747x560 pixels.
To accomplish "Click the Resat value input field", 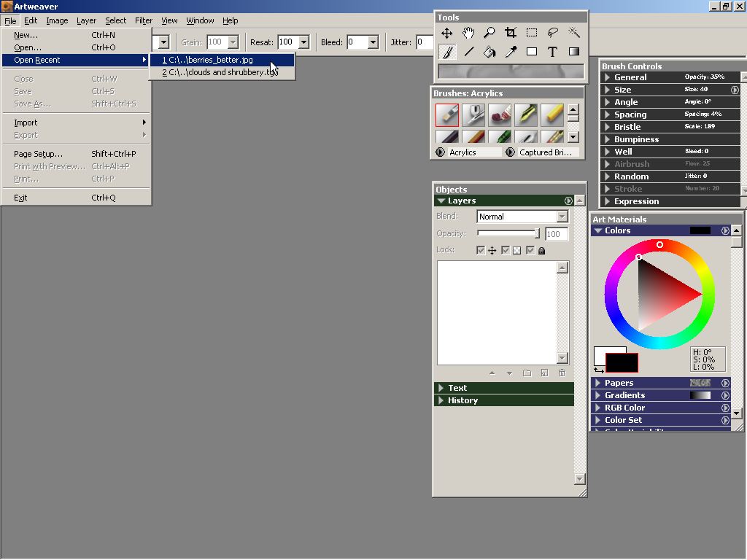I will point(287,42).
